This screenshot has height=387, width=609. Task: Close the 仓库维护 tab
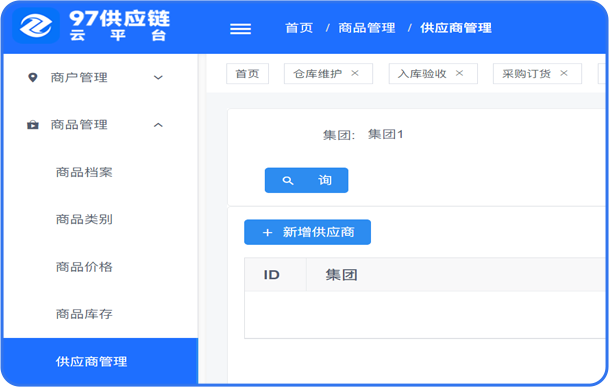pos(355,73)
